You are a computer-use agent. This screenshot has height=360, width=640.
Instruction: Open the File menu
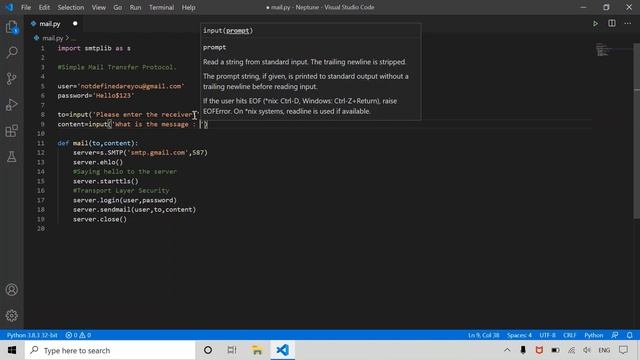pyautogui.click(x=26, y=7)
